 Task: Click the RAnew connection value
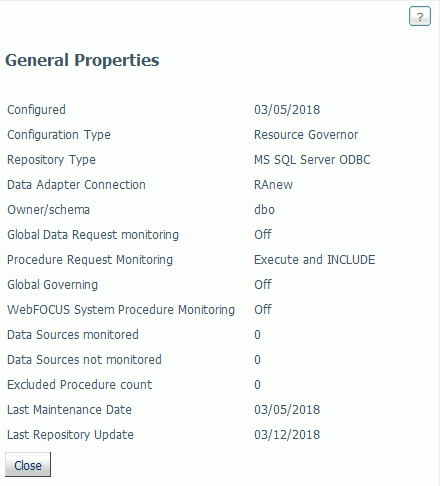273,185
